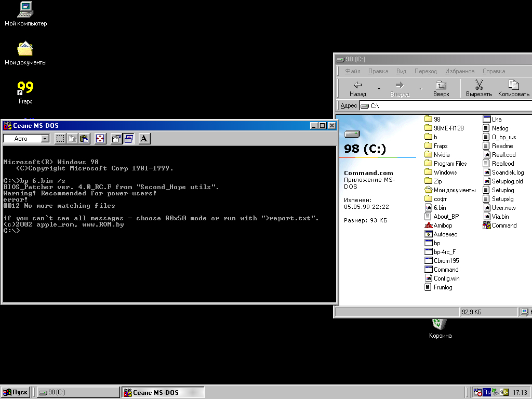Select the Windows folder
The image size is (532, 399).
tap(441, 172)
